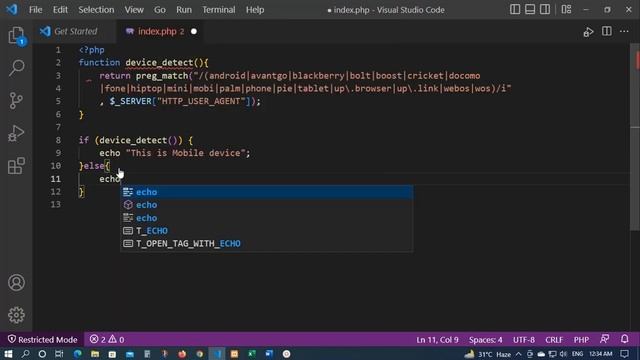Open Task View from the taskbar
The height and width of the screenshot is (360, 640).
pos(59,354)
